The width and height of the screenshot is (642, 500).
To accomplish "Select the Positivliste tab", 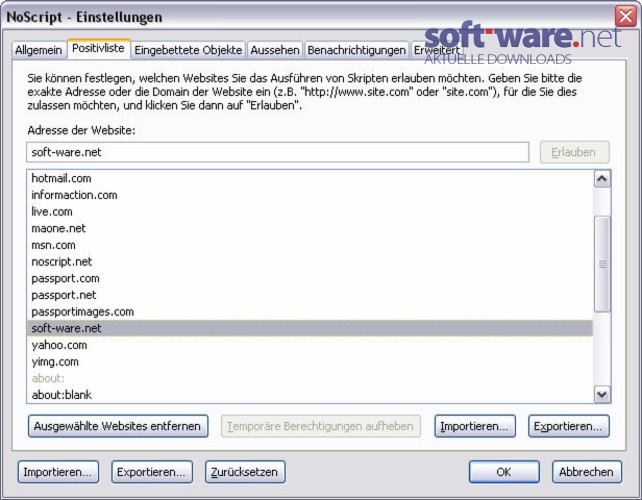I will [99, 49].
